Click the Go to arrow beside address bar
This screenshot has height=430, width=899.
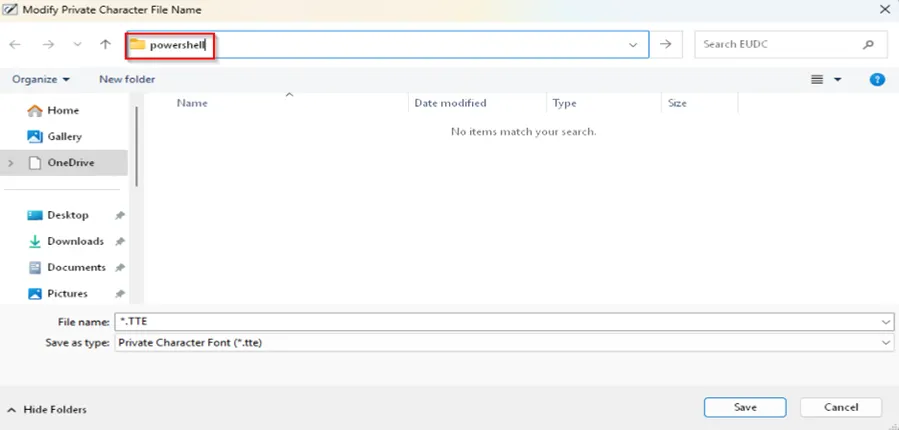[665, 45]
